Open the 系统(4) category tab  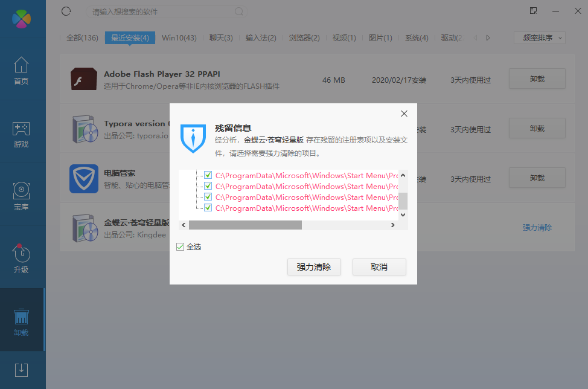coord(417,38)
